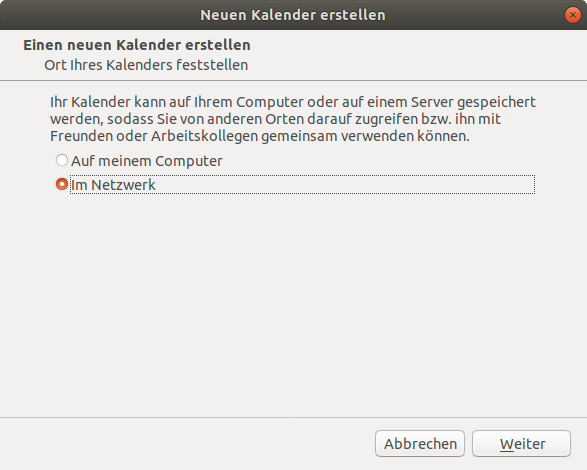Close the dialog with the red X icon

point(572,15)
